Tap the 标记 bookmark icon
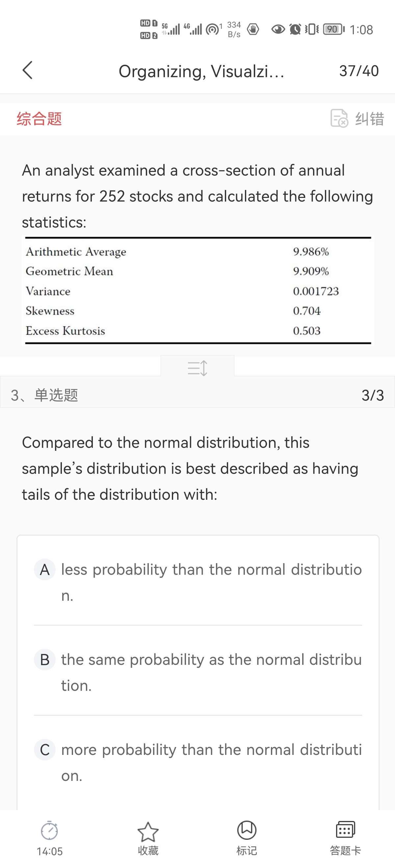The height and width of the screenshot is (868, 395). (247, 830)
